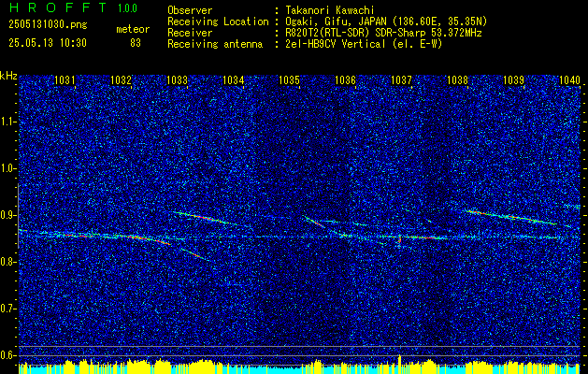Screen dimensions: 588x374
Task: Click the HROFFT program title
Action: (58, 7)
